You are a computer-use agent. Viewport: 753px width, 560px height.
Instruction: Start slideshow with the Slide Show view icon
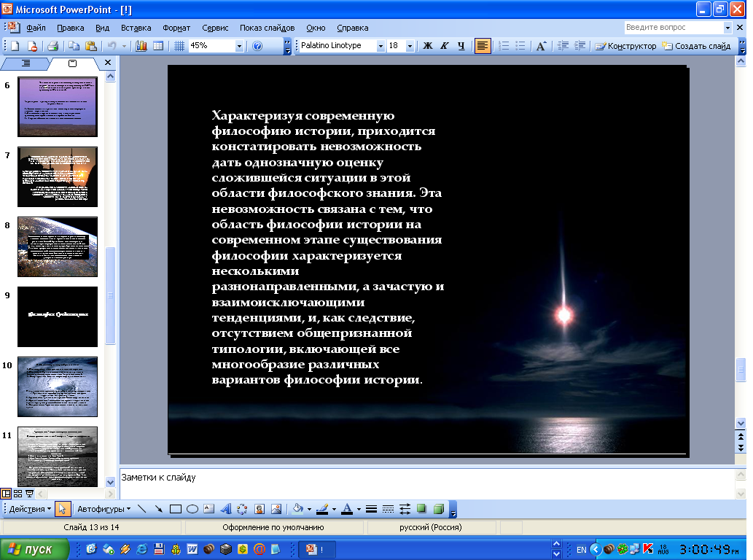(29, 494)
